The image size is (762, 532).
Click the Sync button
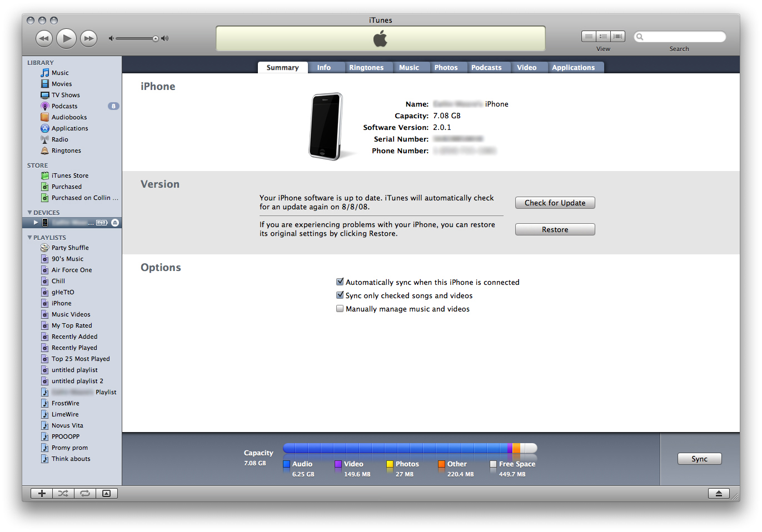[700, 459]
